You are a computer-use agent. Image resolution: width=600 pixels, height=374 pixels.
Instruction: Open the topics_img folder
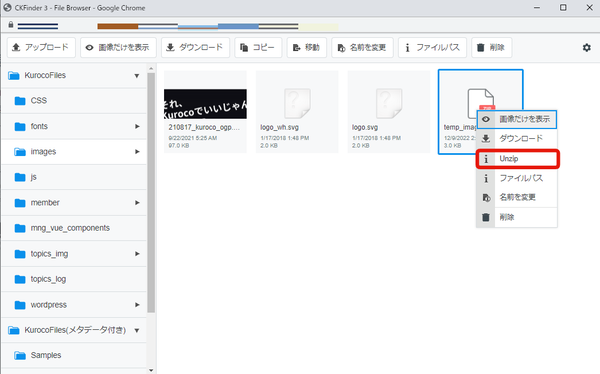point(74,254)
